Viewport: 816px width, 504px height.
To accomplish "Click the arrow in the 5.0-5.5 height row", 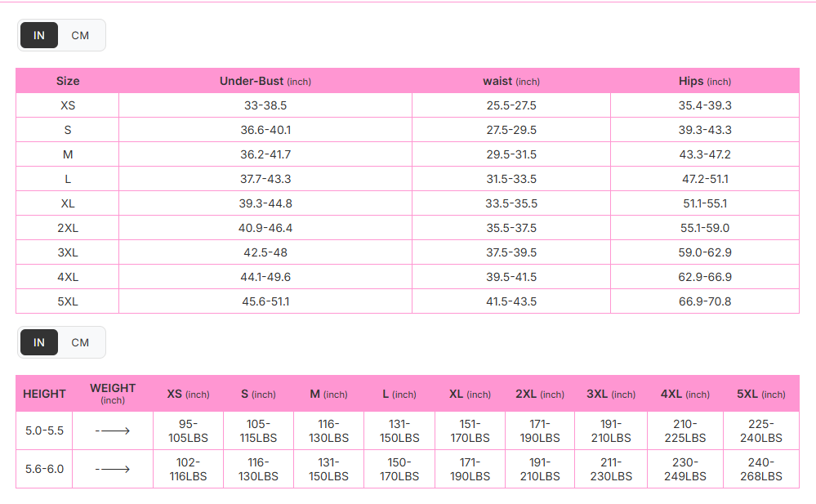I will pos(113,430).
